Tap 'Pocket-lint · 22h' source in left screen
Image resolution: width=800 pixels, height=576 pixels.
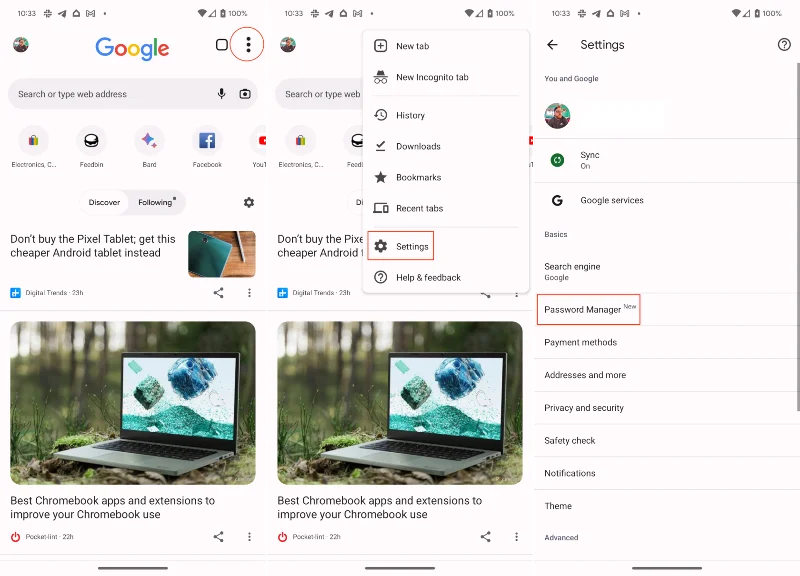(42, 537)
